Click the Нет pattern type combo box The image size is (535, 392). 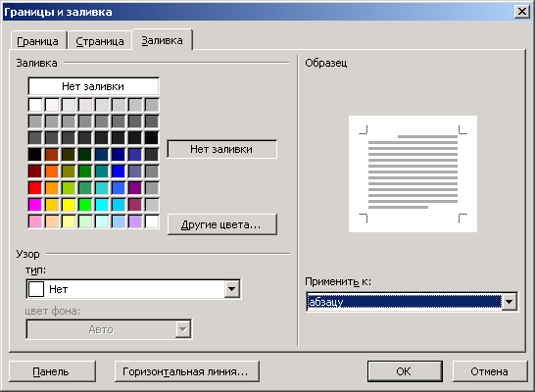pyautogui.click(x=133, y=289)
